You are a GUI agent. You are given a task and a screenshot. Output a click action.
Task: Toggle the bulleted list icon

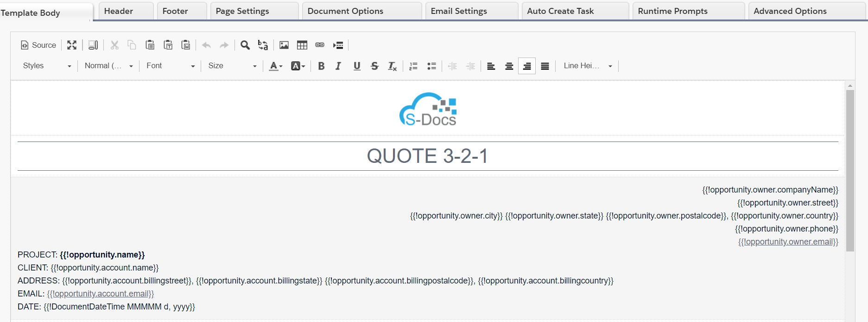tap(431, 66)
